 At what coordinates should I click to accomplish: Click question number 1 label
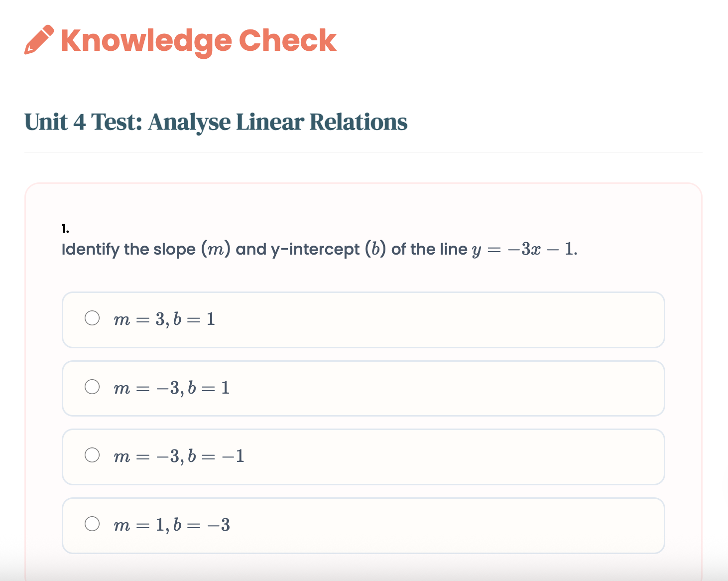click(x=65, y=228)
